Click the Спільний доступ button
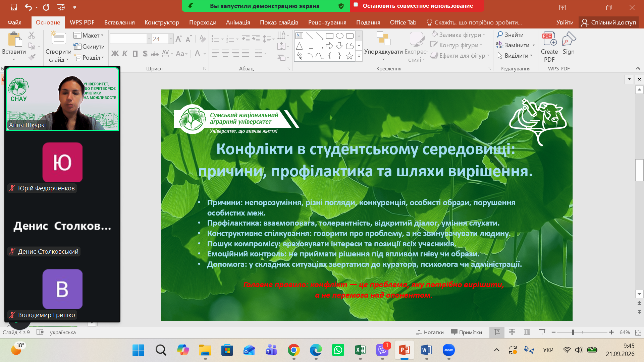 click(x=609, y=22)
